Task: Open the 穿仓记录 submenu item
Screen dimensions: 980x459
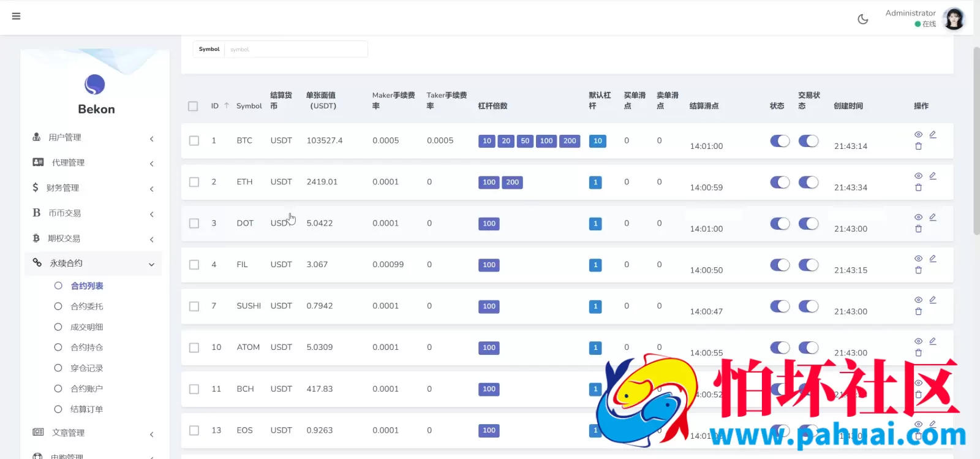Action: [87, 368]
